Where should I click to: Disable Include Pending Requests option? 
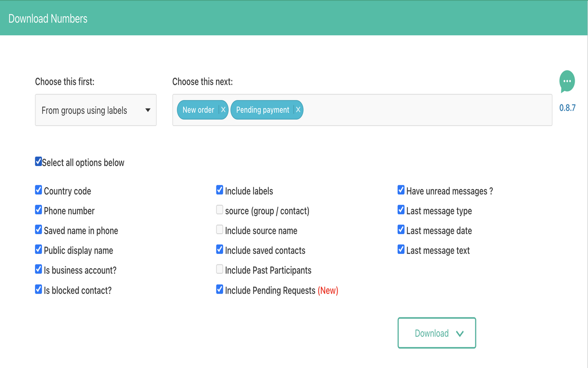tap(220, 290)
